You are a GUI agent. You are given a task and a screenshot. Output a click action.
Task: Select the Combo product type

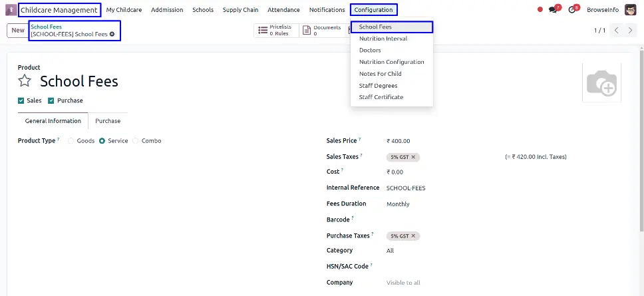(136, 141)
